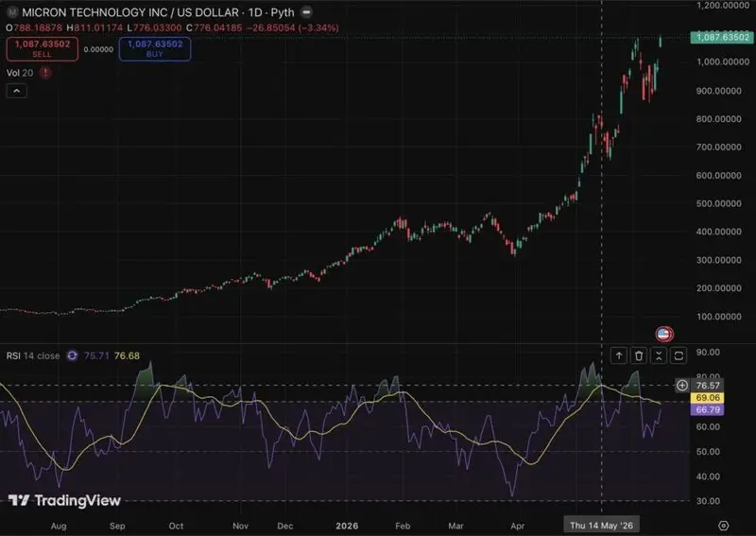Click the RSI refresh circle icon
The width and height of the screenshot is (756, 536).
73,356
